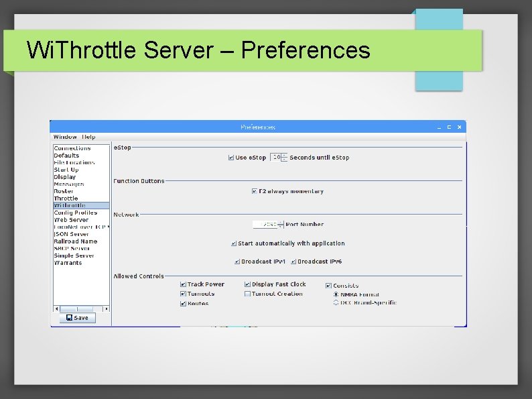
Task: Select Throttle in the preferences list
Action: click(x=82, y=198)
